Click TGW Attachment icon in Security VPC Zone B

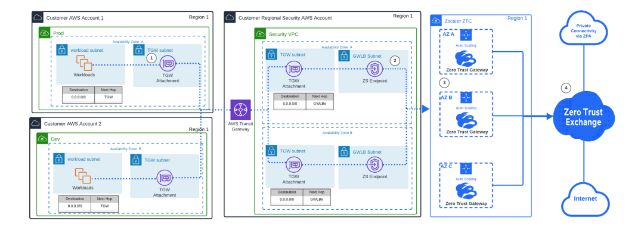click(x=293, y=164)
